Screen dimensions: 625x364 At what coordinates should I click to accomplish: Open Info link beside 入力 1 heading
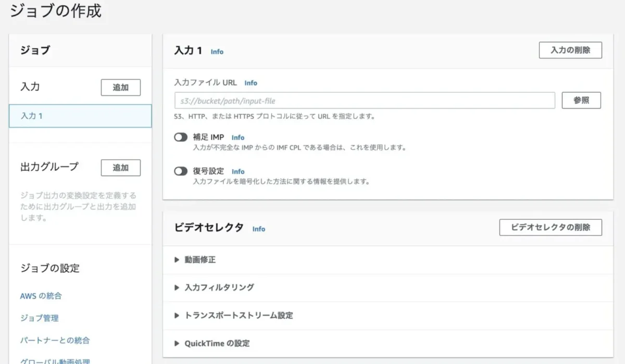pos(217,52)
